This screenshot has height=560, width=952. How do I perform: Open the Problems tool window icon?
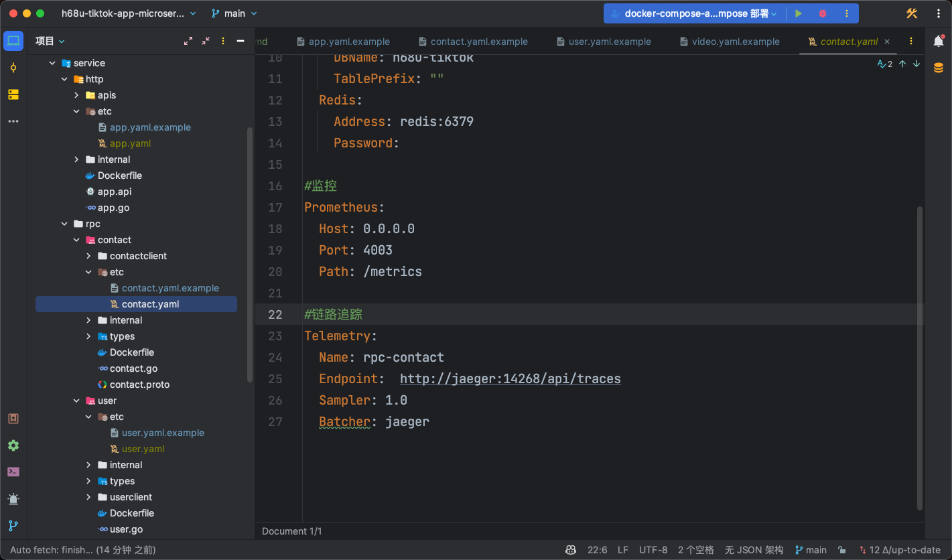click(13, 499)
